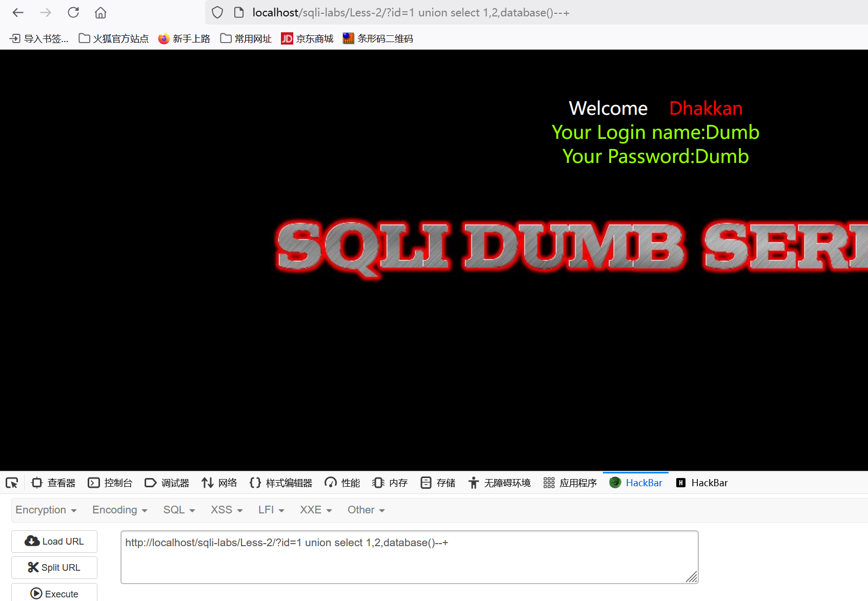Click the Execute button
This screenshot has width=868, height=601.
click(54, 593)
